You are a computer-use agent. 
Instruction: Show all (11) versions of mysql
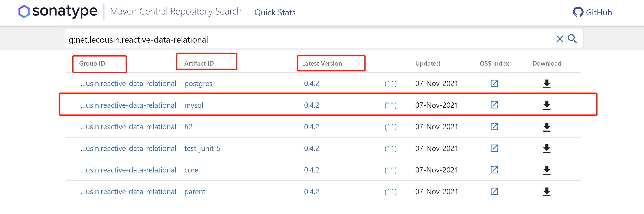(390, 105)
